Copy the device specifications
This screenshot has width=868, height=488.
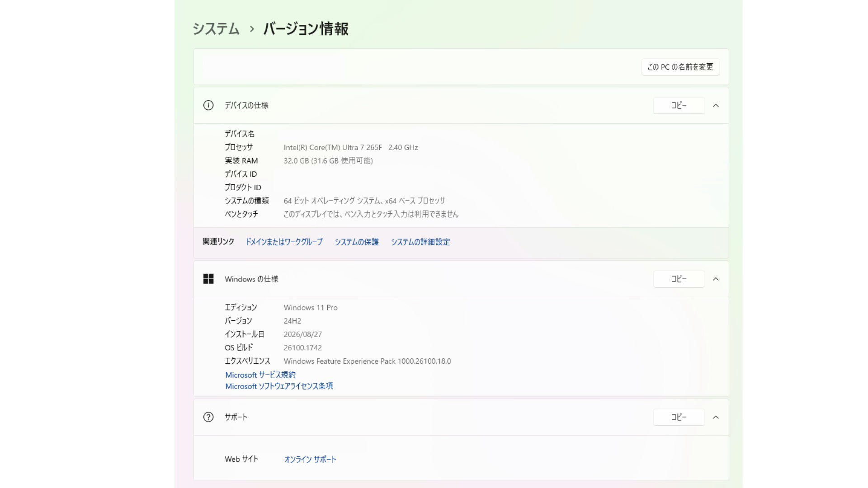click(x=679, y=105)
